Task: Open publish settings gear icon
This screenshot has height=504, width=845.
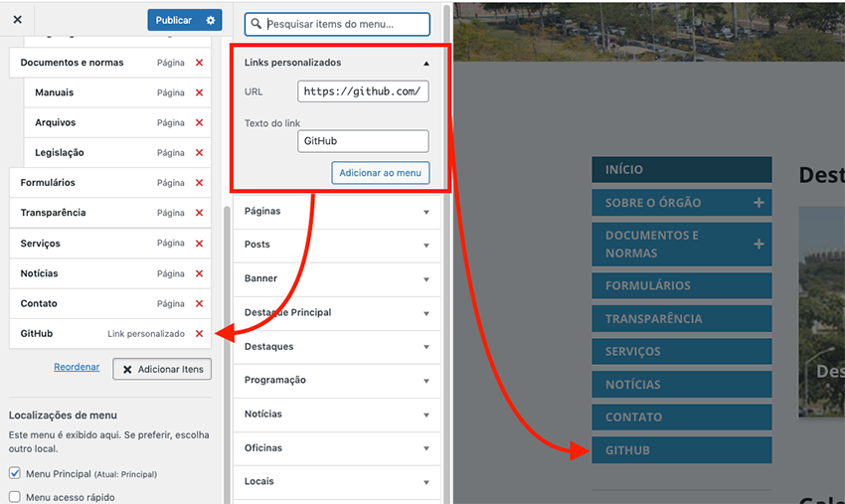Action: 210,21
